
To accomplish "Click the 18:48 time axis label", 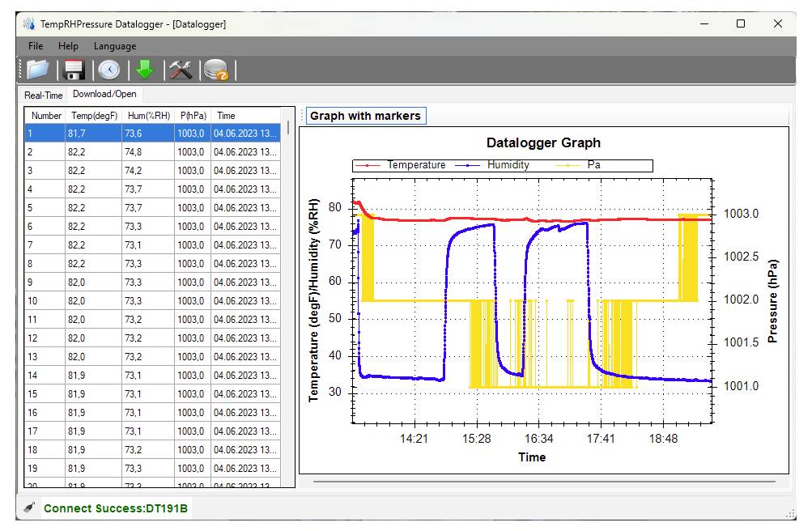I will [x=663, y=439].
